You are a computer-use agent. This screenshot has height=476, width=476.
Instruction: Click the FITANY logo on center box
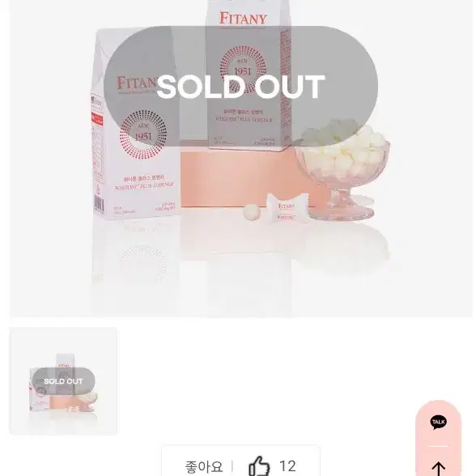click(243, 19)
